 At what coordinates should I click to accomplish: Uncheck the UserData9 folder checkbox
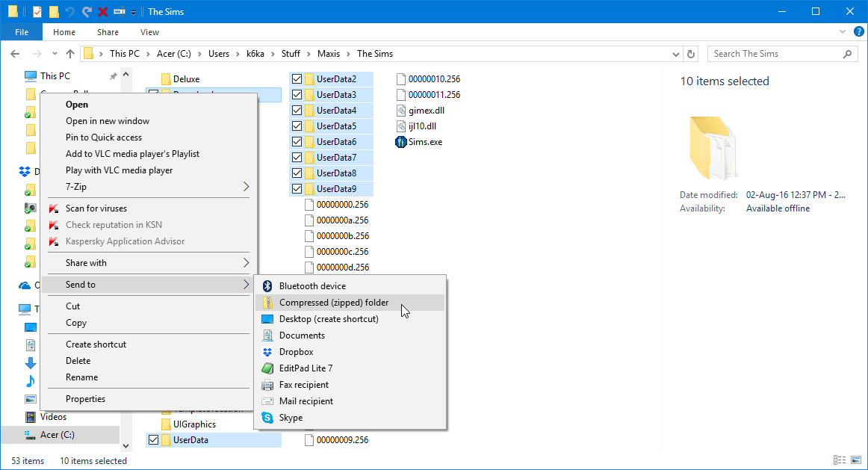point(297,189)
